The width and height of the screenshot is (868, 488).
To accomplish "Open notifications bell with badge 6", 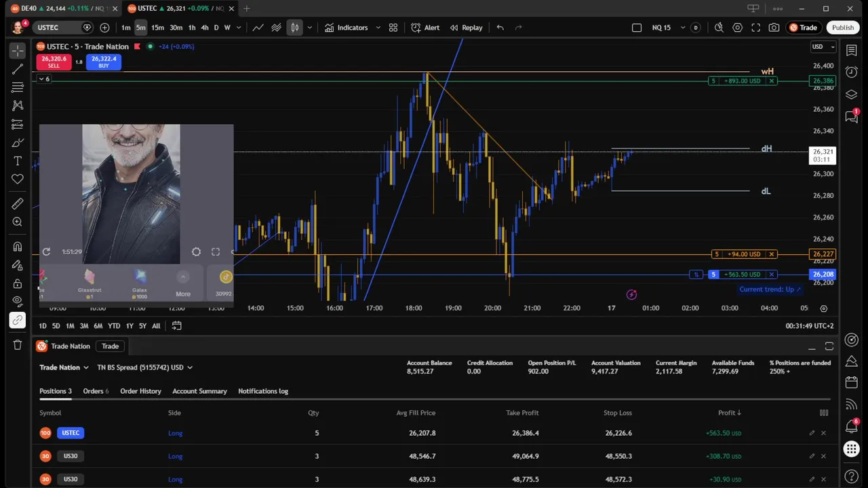I will [852, 426].
